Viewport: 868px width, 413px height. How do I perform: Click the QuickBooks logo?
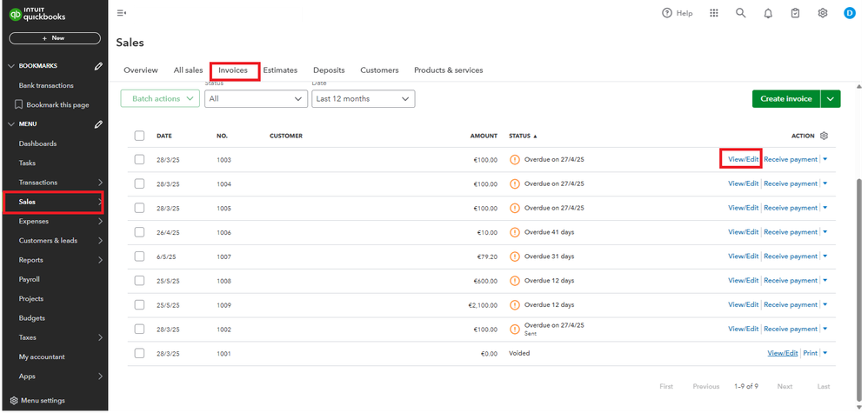point(37,15)
